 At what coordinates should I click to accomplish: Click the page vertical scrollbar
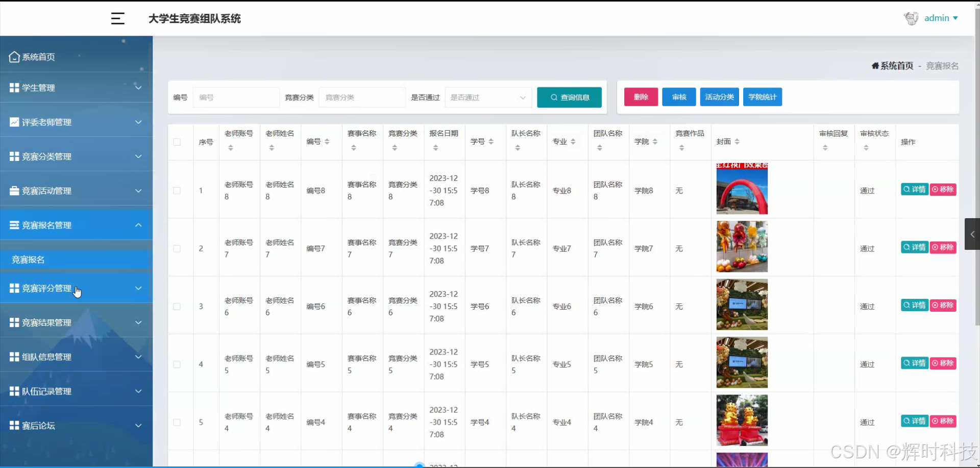(x=977, y=166)
